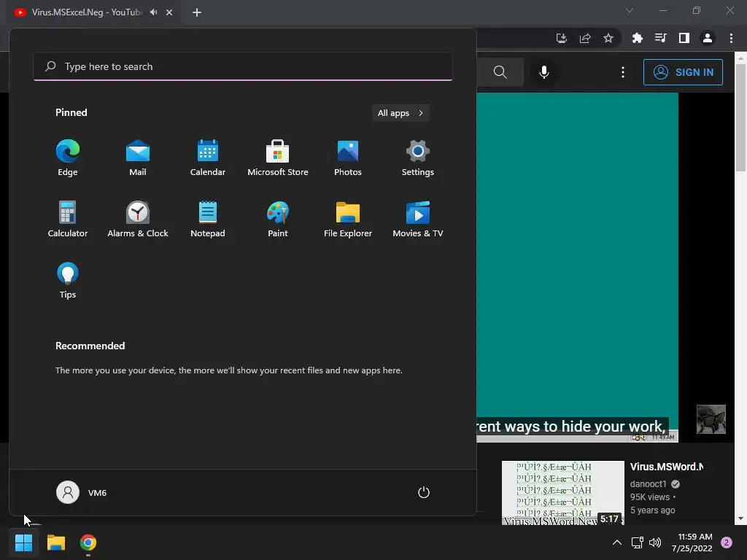Open the danooct1 channel link

point(648,484)
